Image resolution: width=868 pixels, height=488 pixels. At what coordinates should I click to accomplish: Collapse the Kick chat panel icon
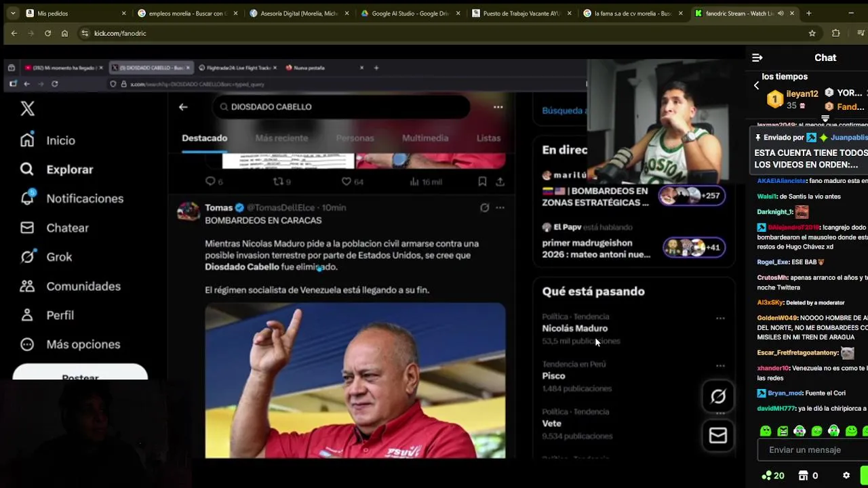(757, 58)
